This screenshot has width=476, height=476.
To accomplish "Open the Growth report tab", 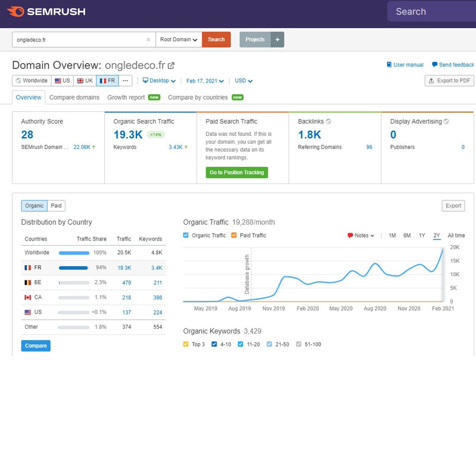I will [126, 97].
